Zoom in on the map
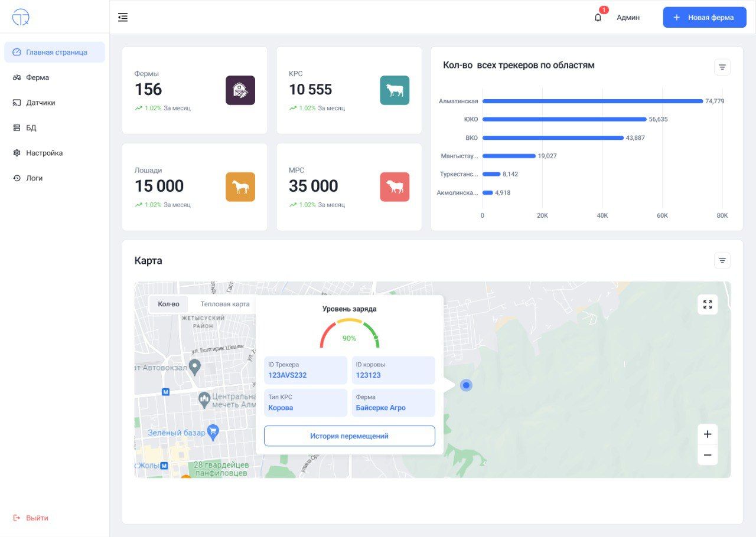This screenshot has height=537, width=756. click(x=708, y=434)
